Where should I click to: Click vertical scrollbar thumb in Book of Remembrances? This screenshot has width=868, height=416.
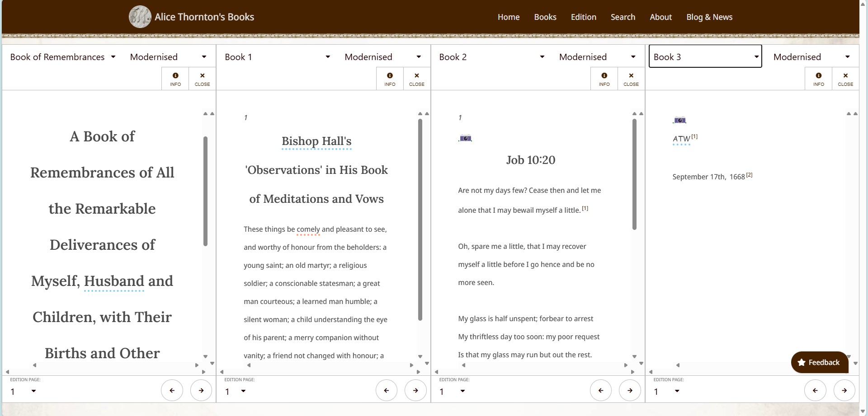(205, 191)
